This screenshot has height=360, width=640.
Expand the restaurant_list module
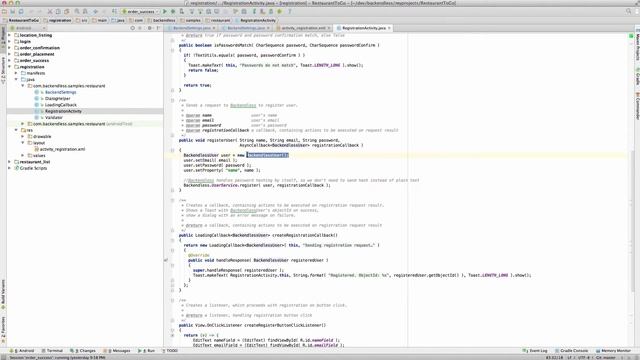[9, 162]
